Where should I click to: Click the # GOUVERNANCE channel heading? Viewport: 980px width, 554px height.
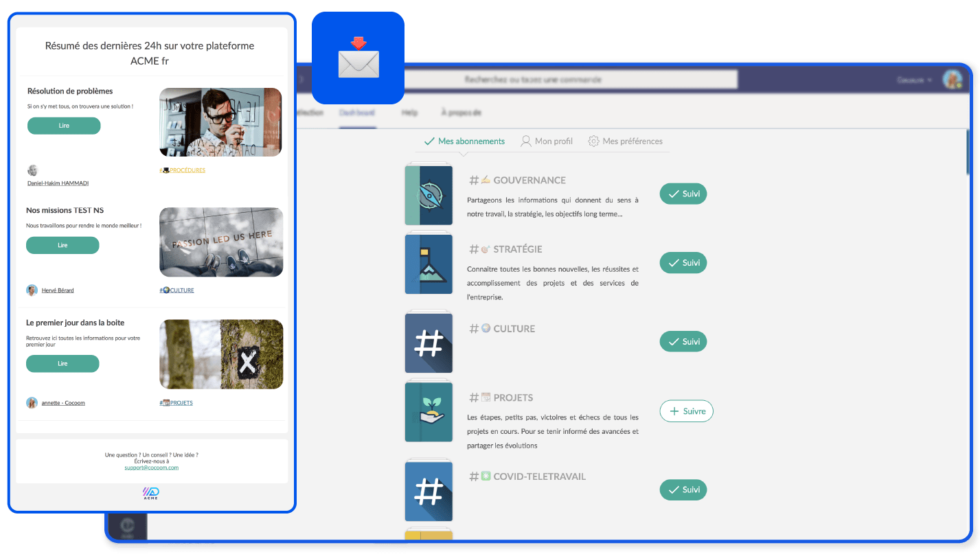[518, 180]
